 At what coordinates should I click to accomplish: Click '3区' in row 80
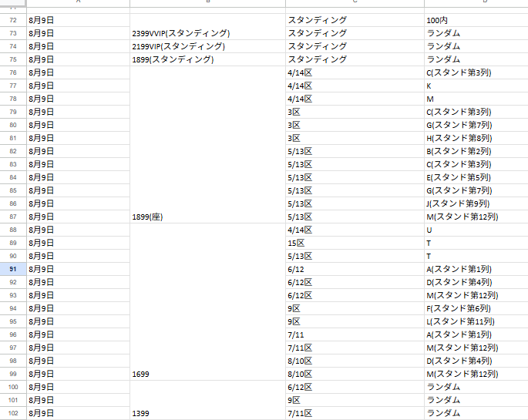355,125
